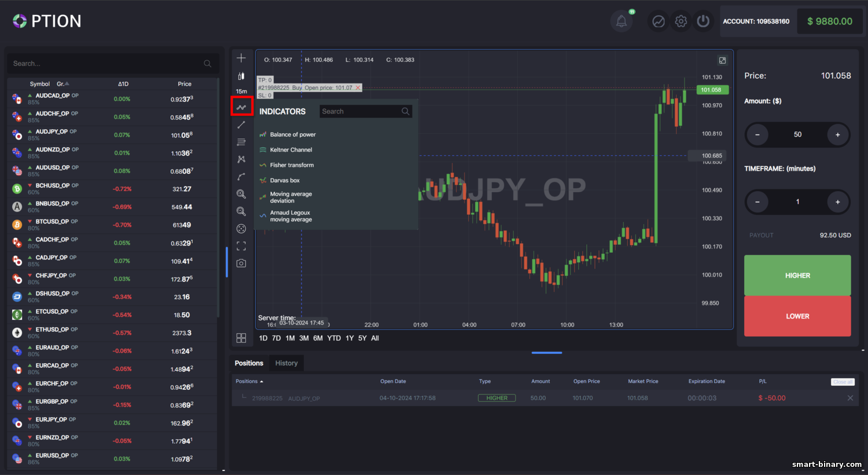Open the candlestick chart type selector
This screenshot has width=868, height=475.
241,76
